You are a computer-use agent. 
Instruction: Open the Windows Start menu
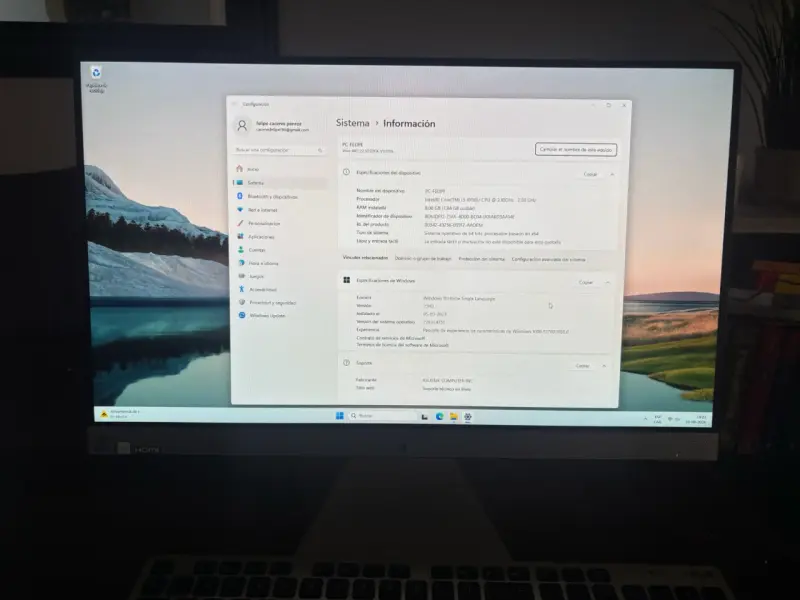[x=340, y=416]
